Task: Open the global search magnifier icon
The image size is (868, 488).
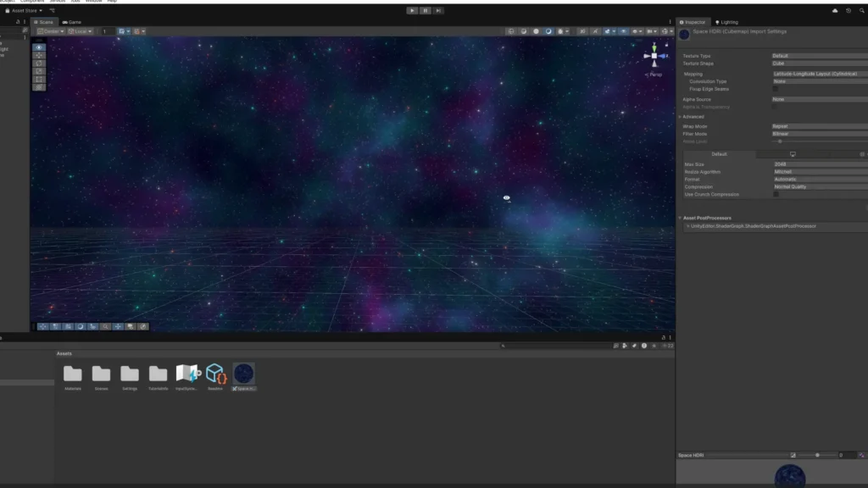Action: 862,10
